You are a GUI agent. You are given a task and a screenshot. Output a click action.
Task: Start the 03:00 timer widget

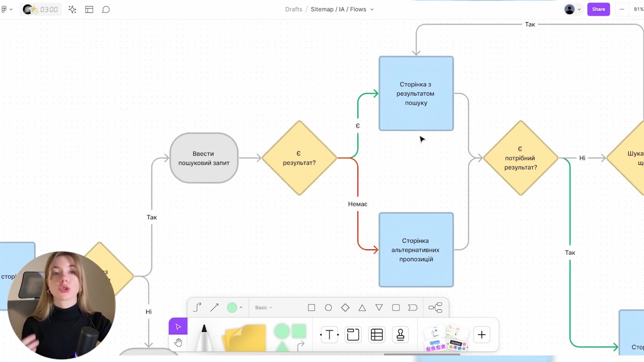point(41,10)
